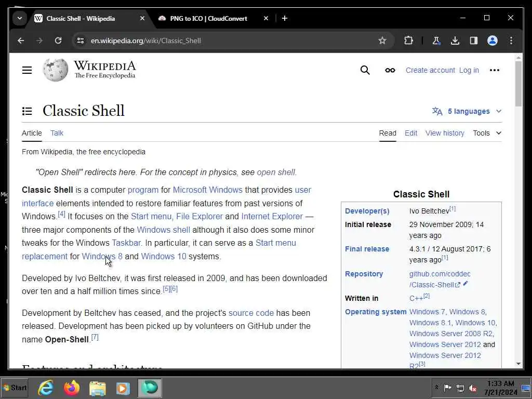Select the Read tab
532x399 pixels.
(388, 133)
